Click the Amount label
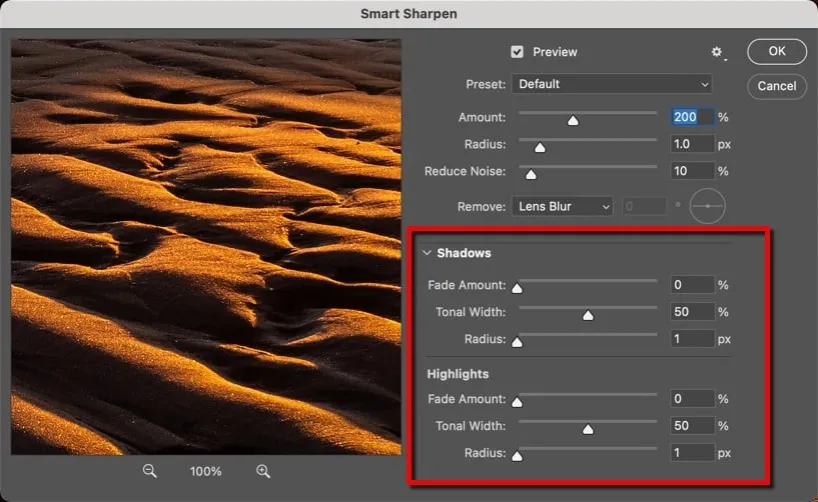 point(482,117)
